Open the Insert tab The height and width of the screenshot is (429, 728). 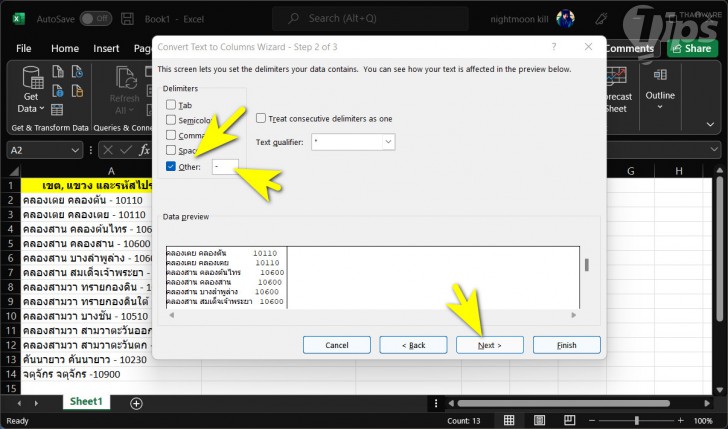coord(106,48)
